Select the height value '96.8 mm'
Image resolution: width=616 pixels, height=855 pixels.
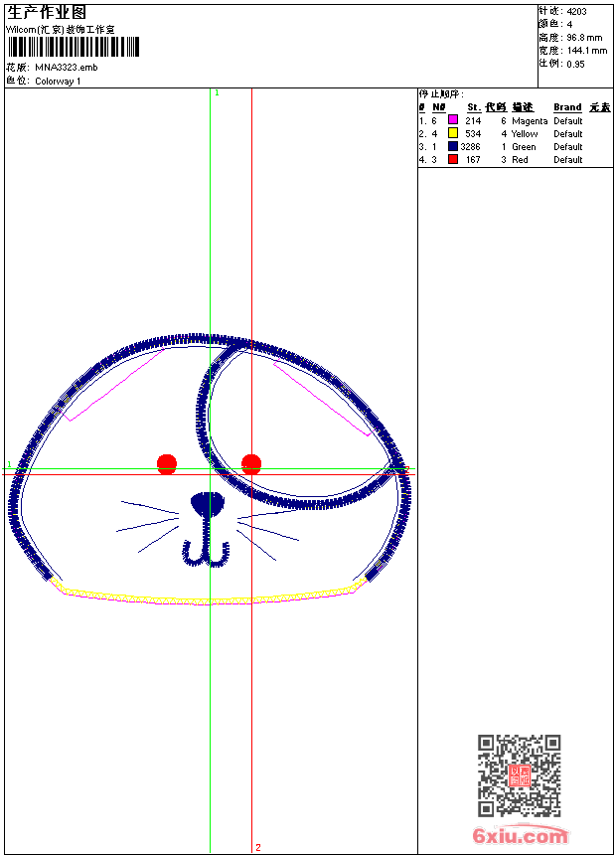click(584, 38)
